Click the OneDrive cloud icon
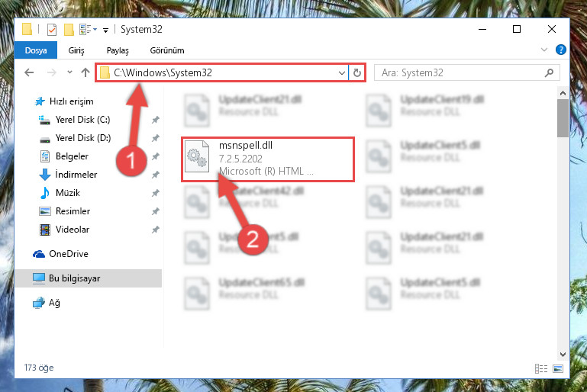Screen dimensions: 587x392 tap(39, 254)
